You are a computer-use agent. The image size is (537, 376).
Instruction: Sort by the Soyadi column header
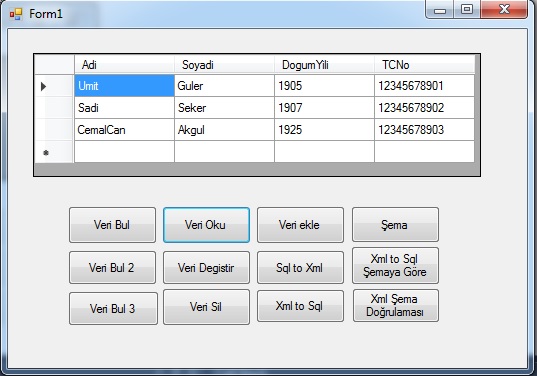pyautogui.click(x=224, y=64)
